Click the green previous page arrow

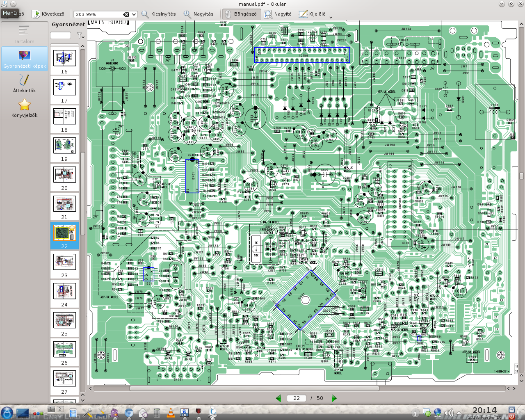(279, 398)
